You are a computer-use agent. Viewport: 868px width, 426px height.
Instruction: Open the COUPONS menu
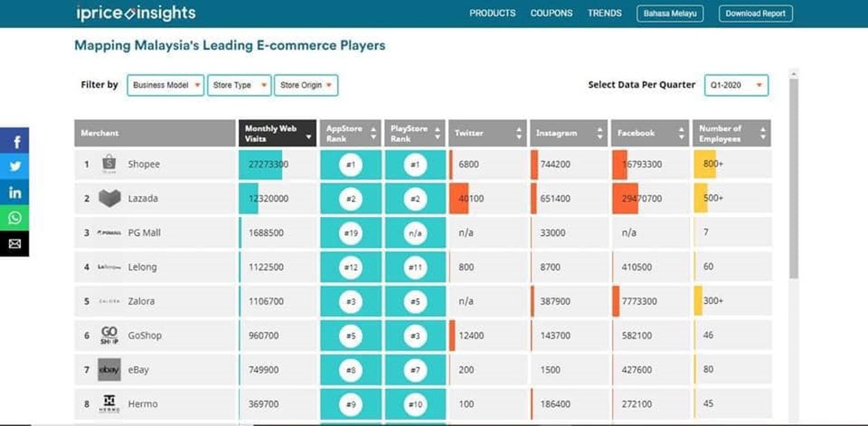[x=551, y=13]
